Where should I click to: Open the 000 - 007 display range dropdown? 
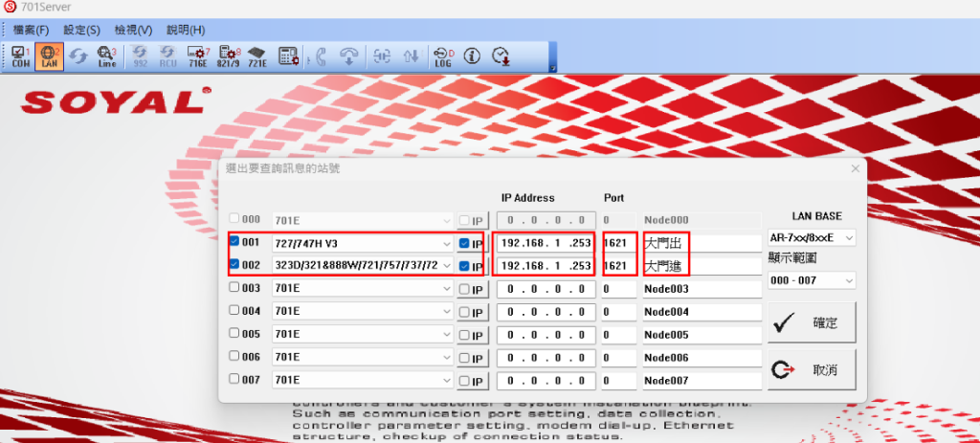tap(812, 280)
